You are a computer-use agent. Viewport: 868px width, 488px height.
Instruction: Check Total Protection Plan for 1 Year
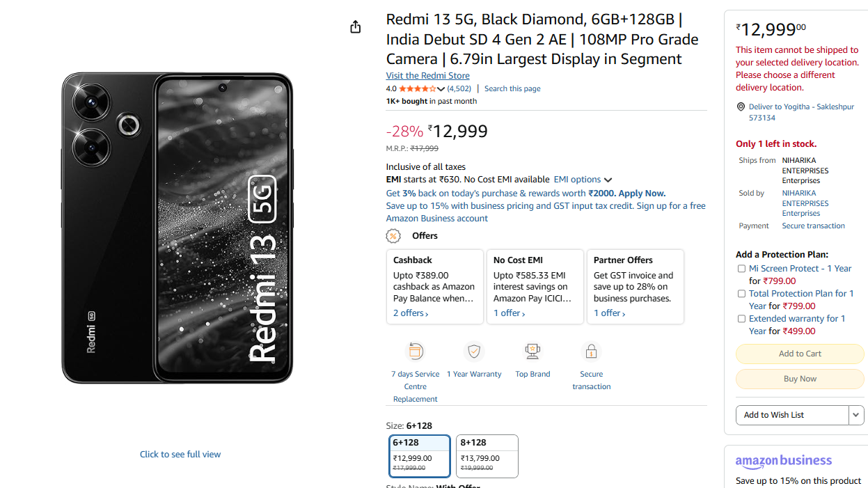[741, 294]
